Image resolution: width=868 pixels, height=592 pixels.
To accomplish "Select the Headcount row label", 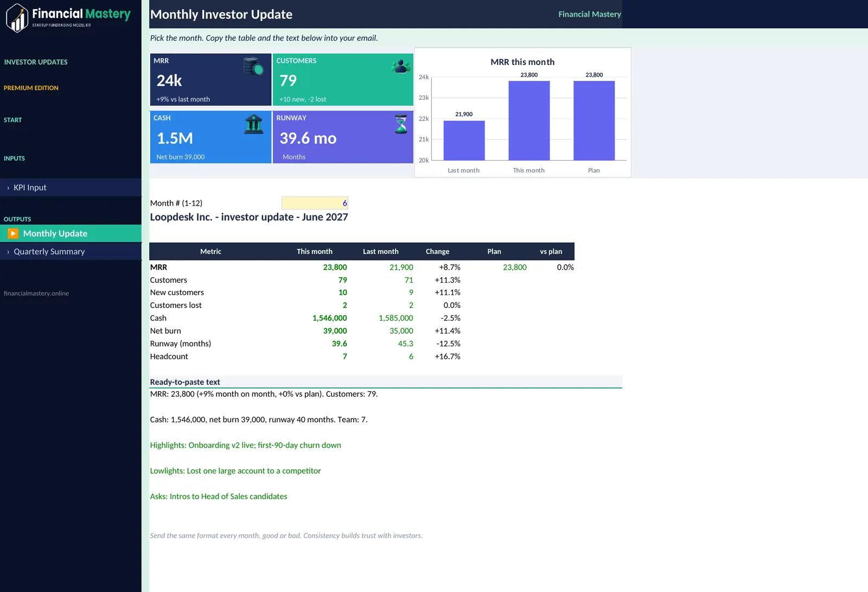I will [x=169, y=357].
